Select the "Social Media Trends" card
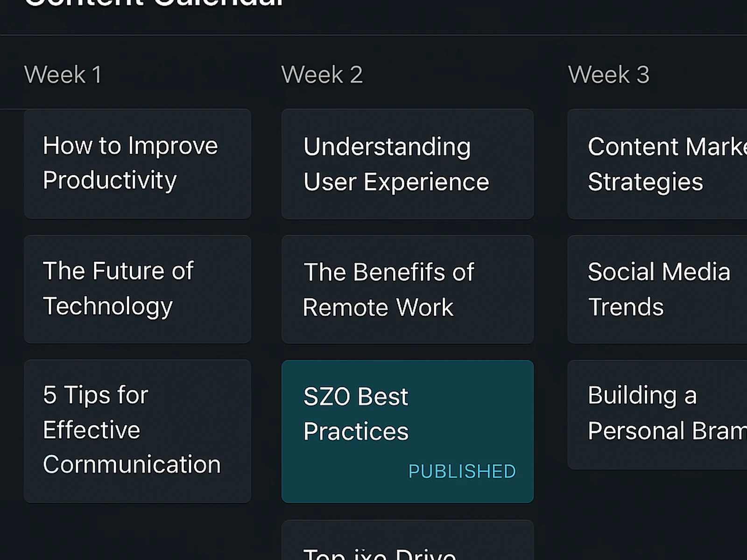This screenshot has height=560, width=747. [657, 289]
